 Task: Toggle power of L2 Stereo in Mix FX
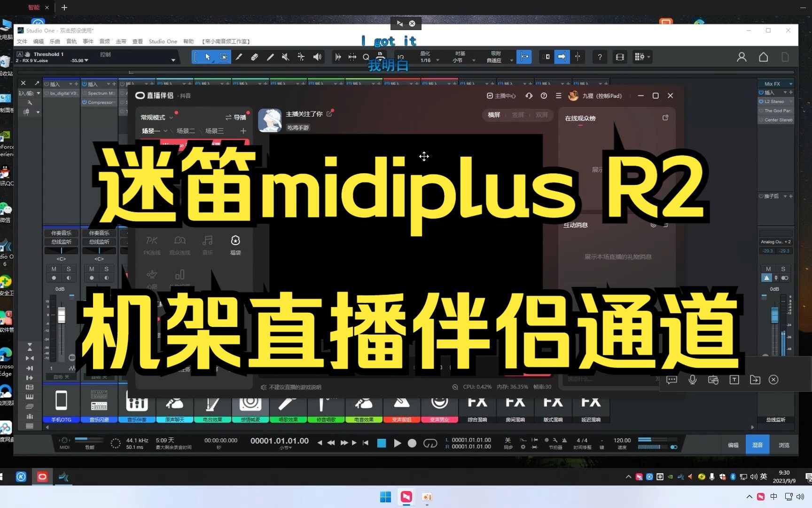(x=761, y=101)
